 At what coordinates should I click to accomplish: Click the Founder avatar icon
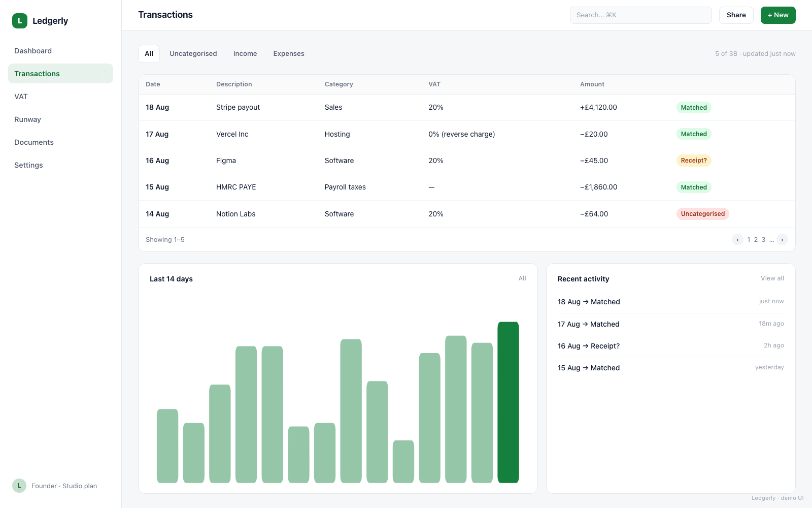[19, 486]
